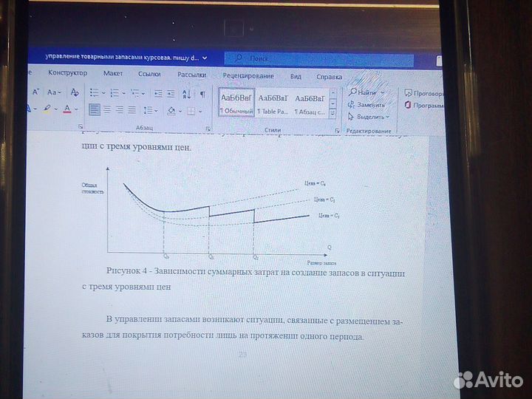This screenshot has height=399, width=532.
Task: Toggle paragraph marks display
Action: tap(202, 95)
